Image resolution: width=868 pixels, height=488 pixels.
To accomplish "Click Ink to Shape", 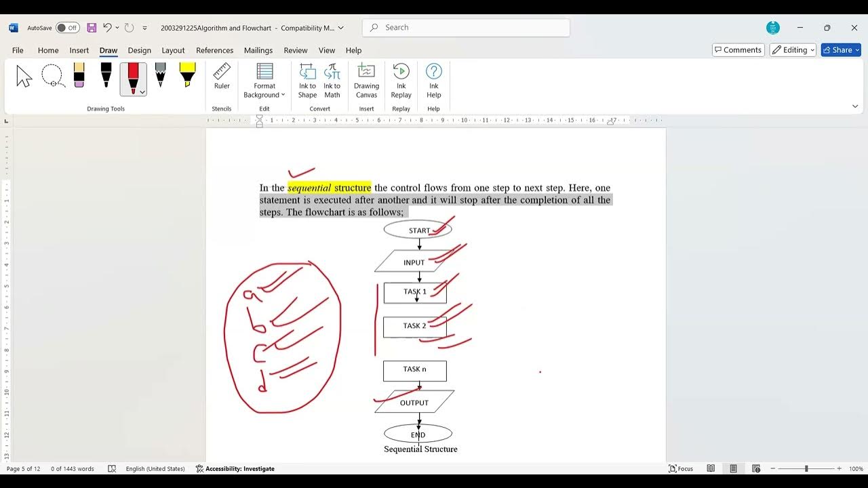I will (x=307, y=81).
